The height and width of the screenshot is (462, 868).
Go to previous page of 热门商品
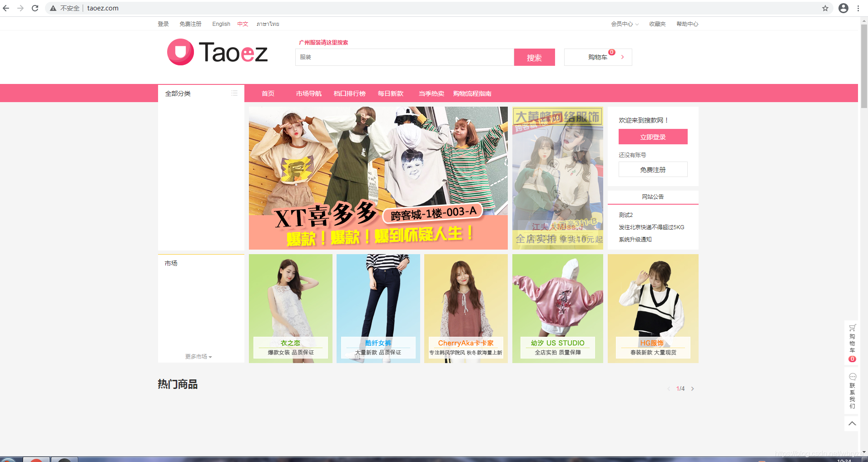coord(669,388)
